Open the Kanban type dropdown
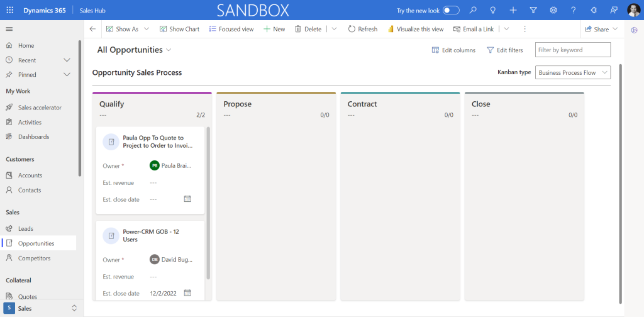This screenshot has height=317, width=644. pyautogui.click(x=572, y=73)
